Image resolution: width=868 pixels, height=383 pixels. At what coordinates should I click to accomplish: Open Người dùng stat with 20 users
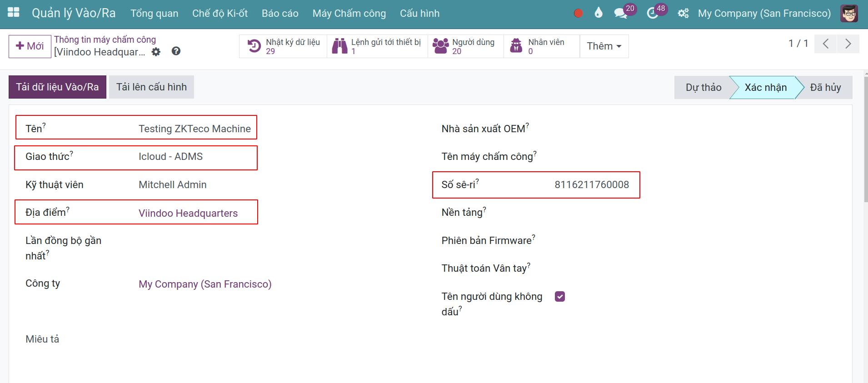pos(465,46)
